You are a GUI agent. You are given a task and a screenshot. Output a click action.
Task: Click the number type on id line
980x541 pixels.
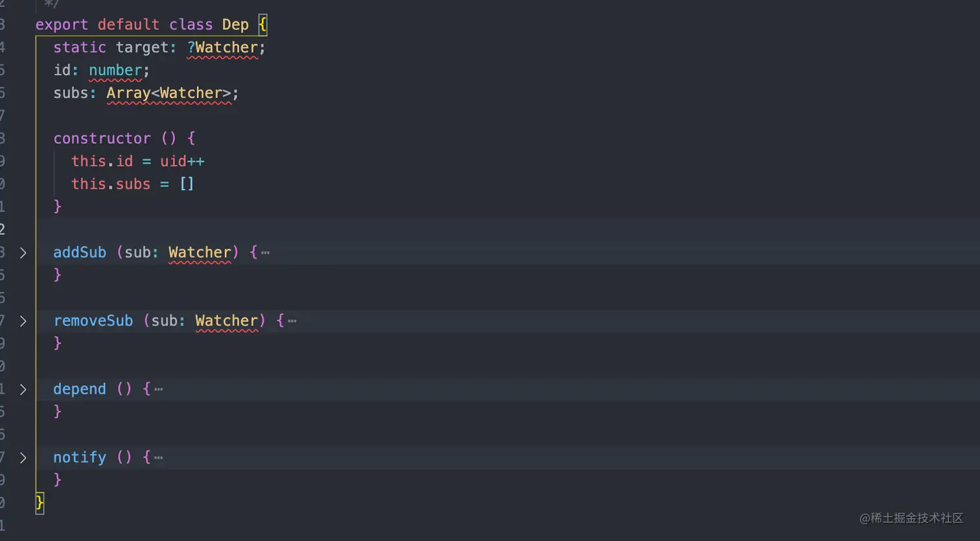(115, 70)
